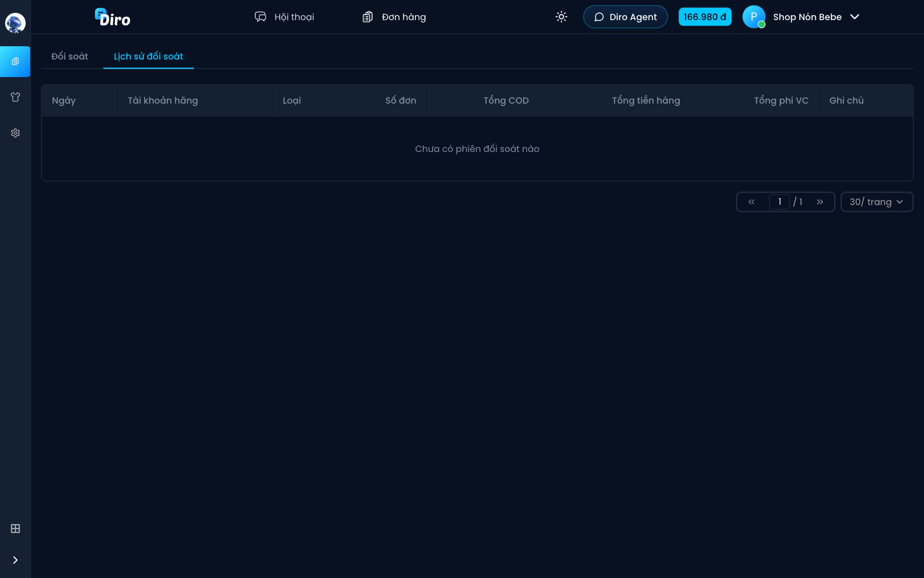The width and height of the screenshot is (924, 578).
Task: Click the Tổng phí VC column header
Action: click(x=781, y=101)
